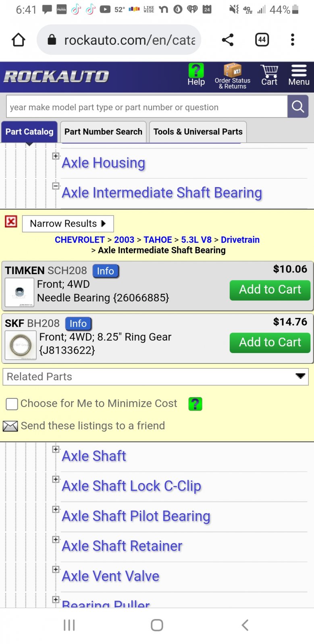
Task: Open Order Status & Returns box icon
Action: pyautogui.click(x=233, y=70)
